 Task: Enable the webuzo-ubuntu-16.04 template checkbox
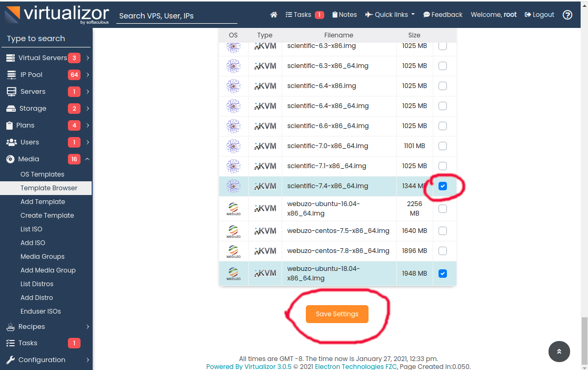442,208
